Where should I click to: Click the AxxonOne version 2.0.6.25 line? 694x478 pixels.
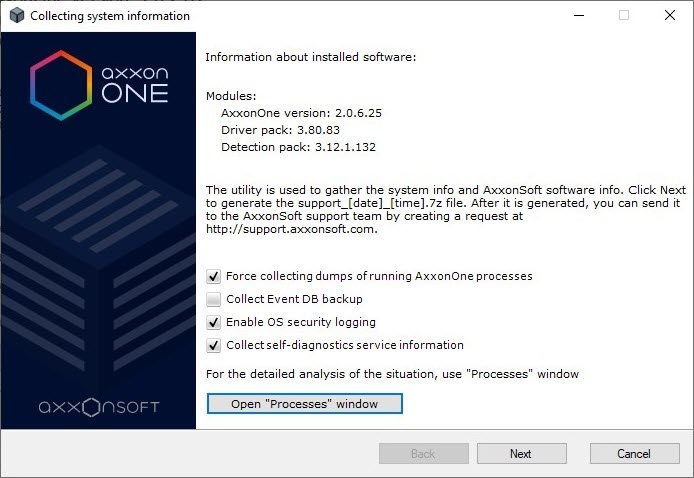(x=301, y=113)
